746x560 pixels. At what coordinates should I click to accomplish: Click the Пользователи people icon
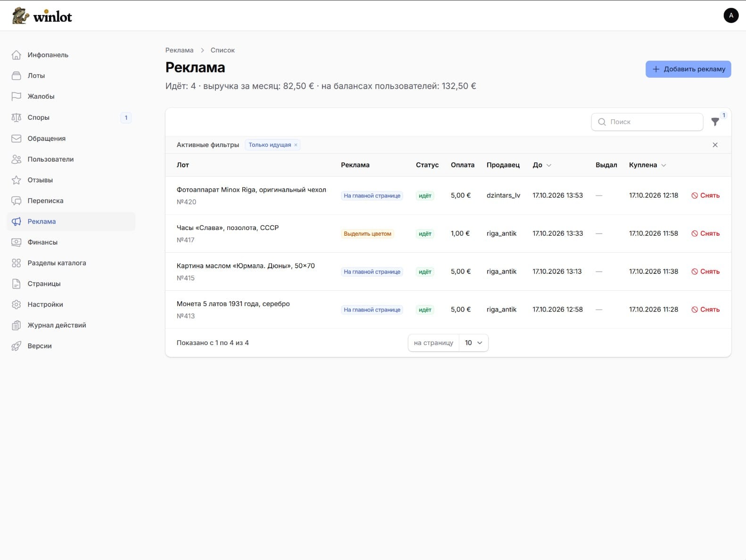(x=16, y=159)
